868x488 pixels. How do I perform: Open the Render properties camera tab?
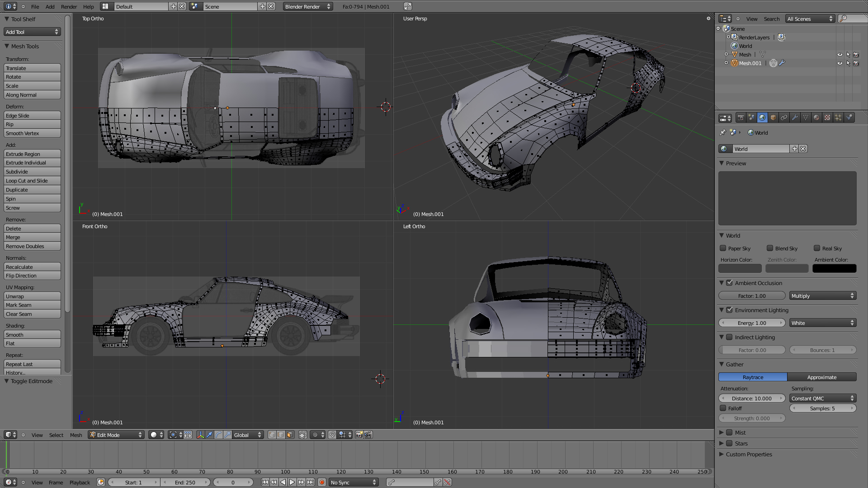click(x=741, y=118)
